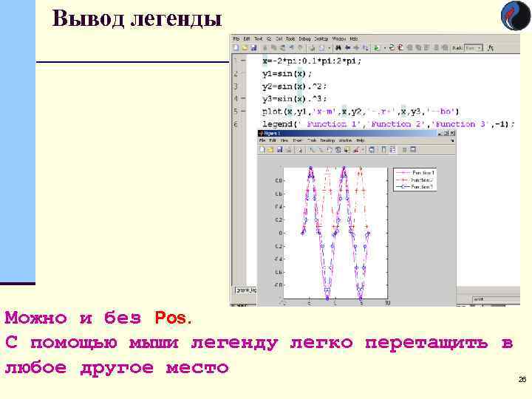This screenshot has width=532, height=399.
Task: Open Edit menu in Figure 1 window
Action: [x=273, y=140]
